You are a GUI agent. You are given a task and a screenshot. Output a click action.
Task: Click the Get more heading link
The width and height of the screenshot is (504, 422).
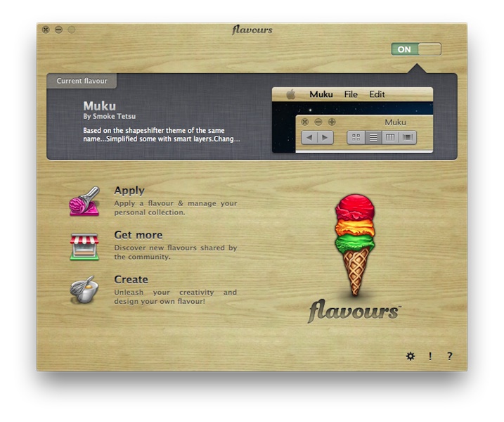coord(138,235)
